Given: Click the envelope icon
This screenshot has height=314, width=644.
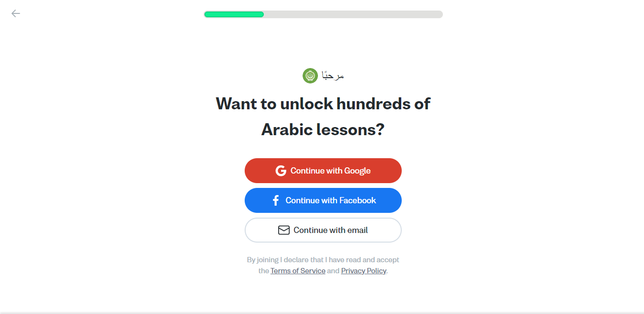Looking at the screenshot, I should [x=284, y=230].
